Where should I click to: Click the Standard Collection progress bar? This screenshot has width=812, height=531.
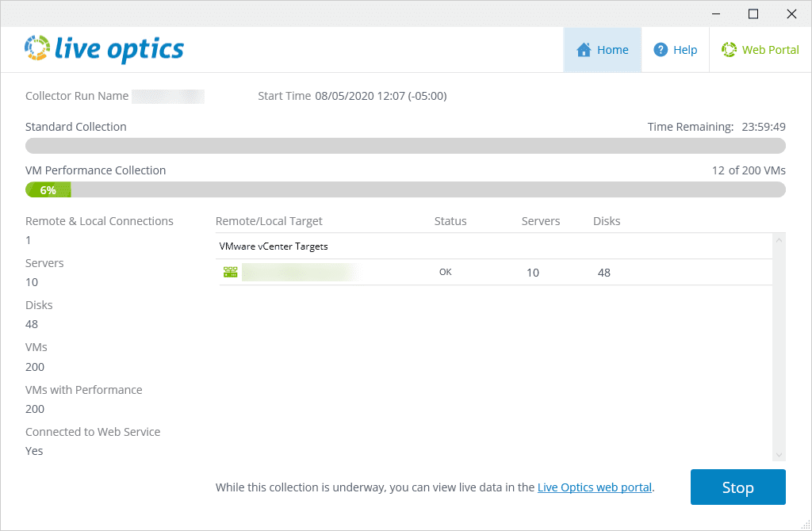coord(405,146)
